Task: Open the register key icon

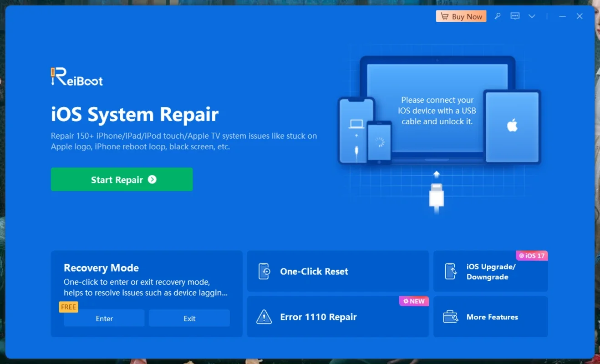Action: 498,16
